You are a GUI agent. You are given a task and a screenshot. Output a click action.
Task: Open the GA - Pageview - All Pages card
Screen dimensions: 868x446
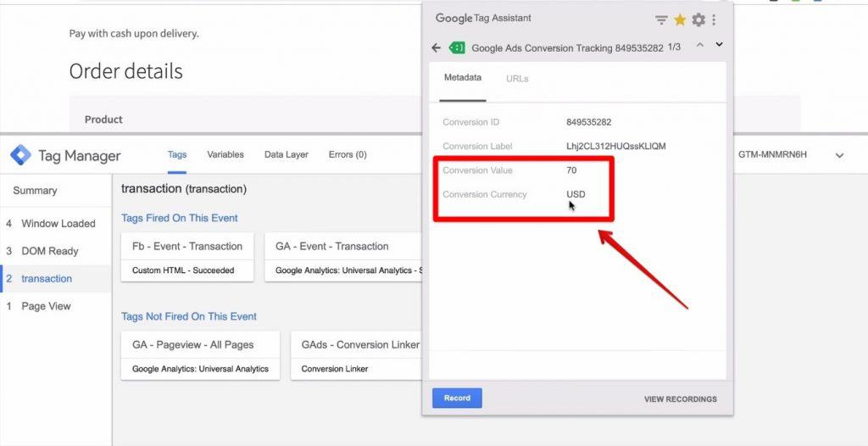(x=200, y=355)
